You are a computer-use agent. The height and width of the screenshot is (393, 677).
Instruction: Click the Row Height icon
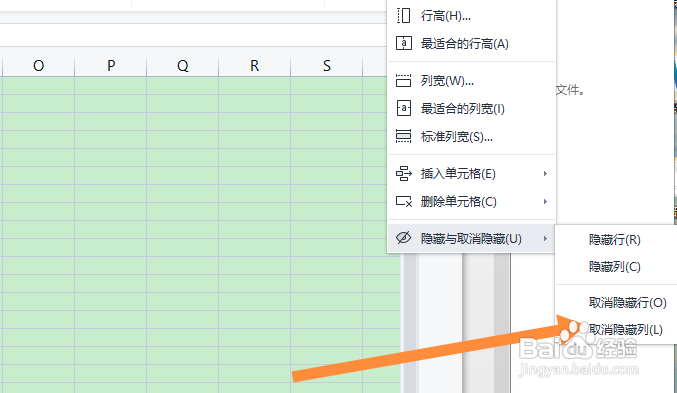403,16
